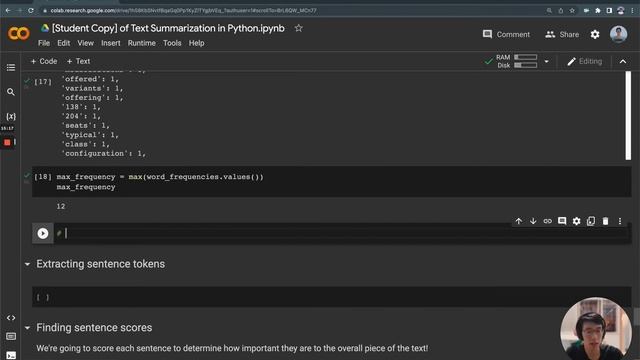Open the user account avatar
The image size is (640, 360).
click(618, 34)
